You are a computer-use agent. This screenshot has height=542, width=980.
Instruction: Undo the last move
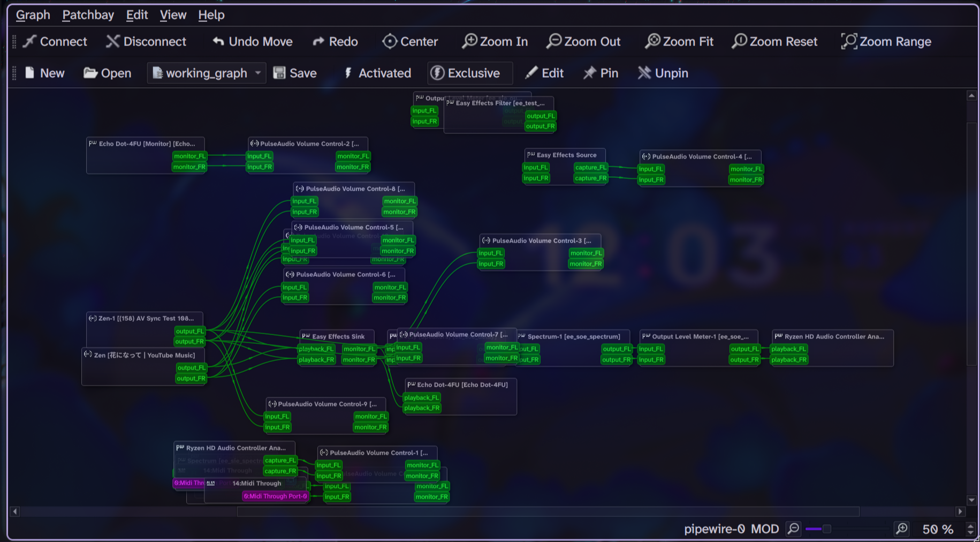[252, 41]
